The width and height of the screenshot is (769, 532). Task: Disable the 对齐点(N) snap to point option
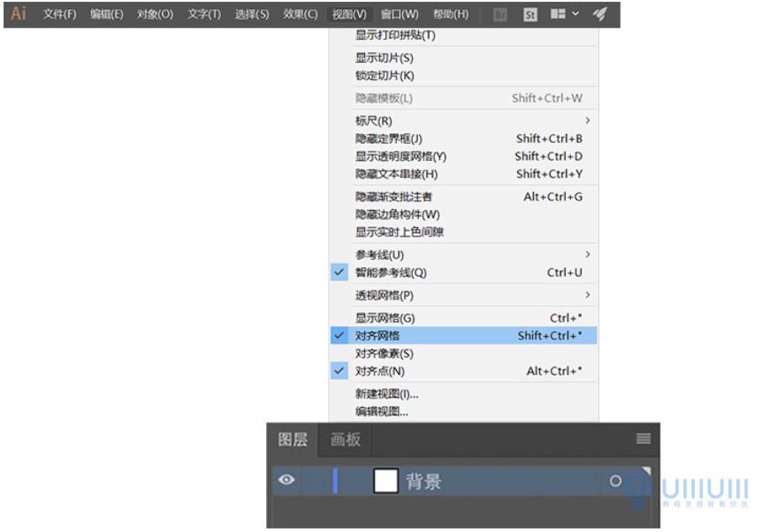[x=380, y=371]
